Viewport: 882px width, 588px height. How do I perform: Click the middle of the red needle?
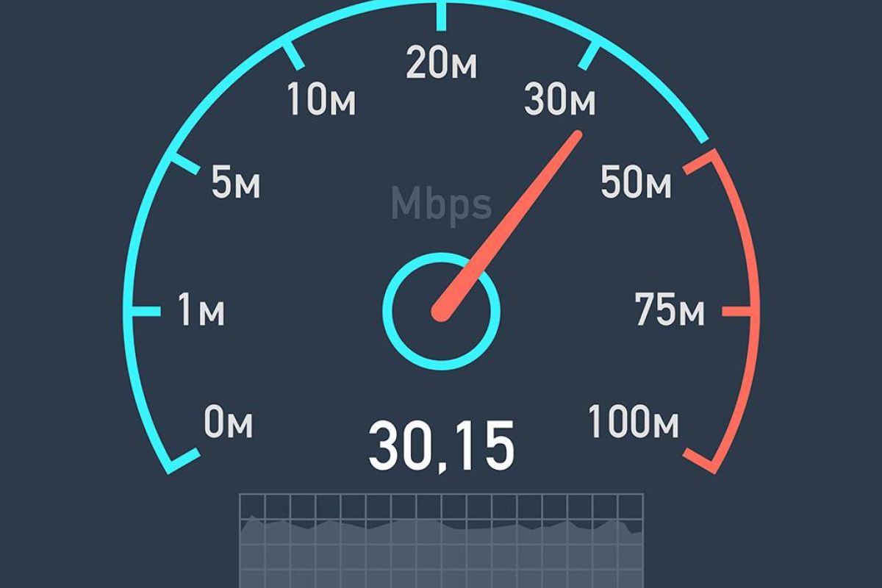coord(509,224)
